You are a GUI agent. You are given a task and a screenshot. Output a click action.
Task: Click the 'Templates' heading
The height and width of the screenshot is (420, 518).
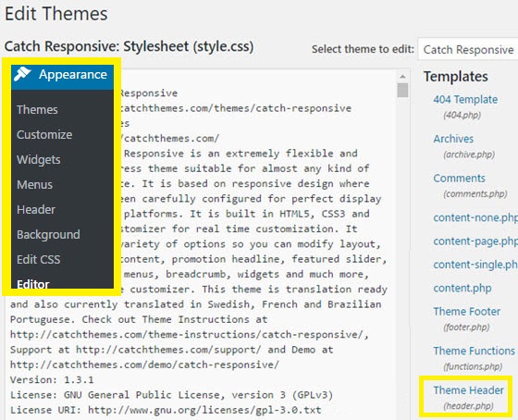pos(455,77)
